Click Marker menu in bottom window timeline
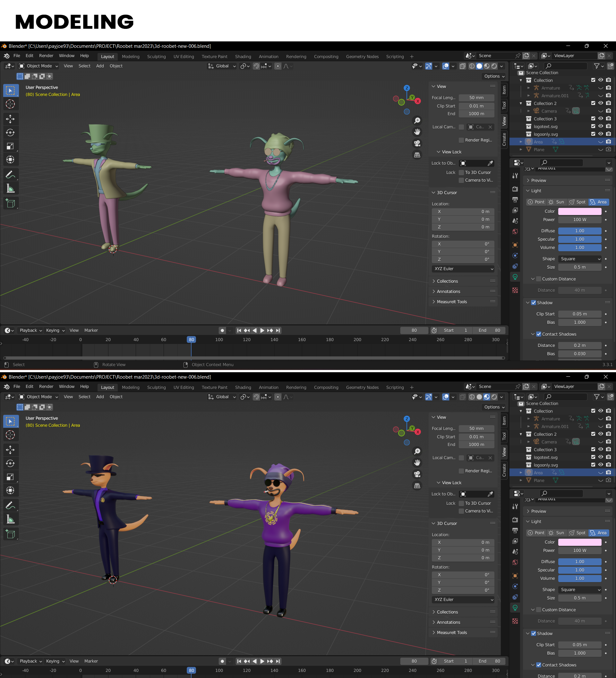 coord(91,662)
